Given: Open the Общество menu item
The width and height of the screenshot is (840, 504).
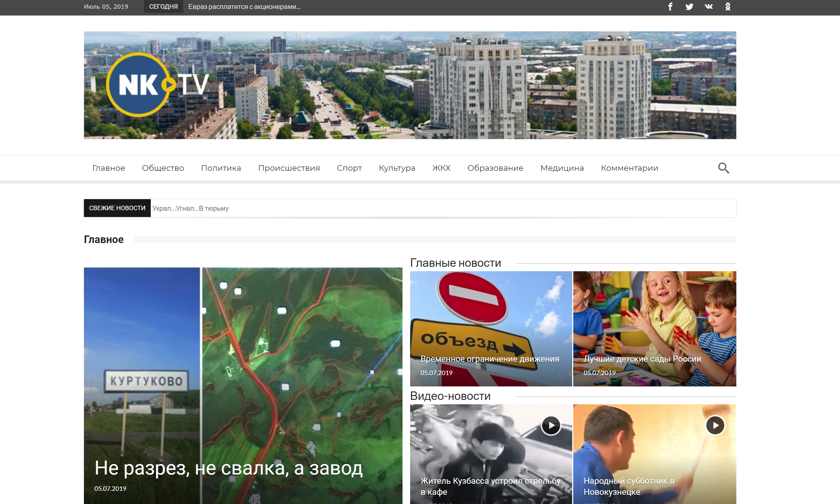Looking at the screenshot, I should pos(163,168).
